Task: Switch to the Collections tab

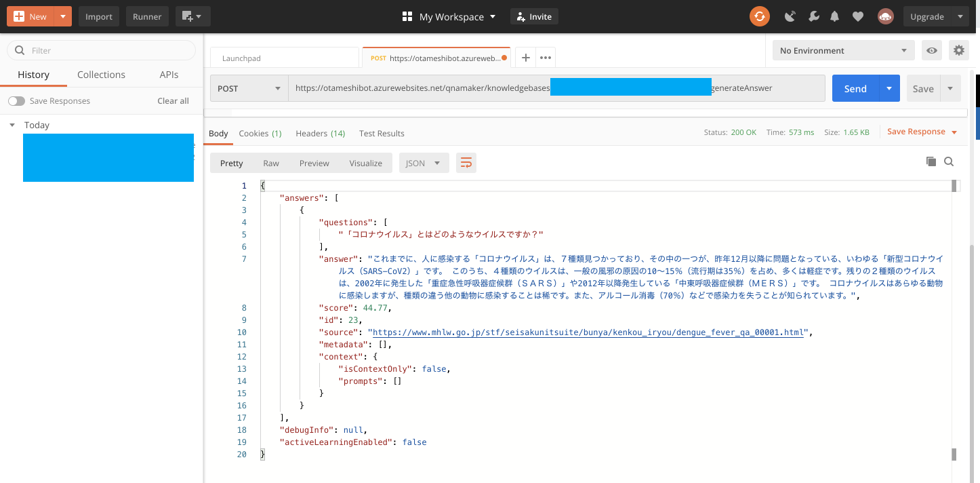Action: pos(101,75)
